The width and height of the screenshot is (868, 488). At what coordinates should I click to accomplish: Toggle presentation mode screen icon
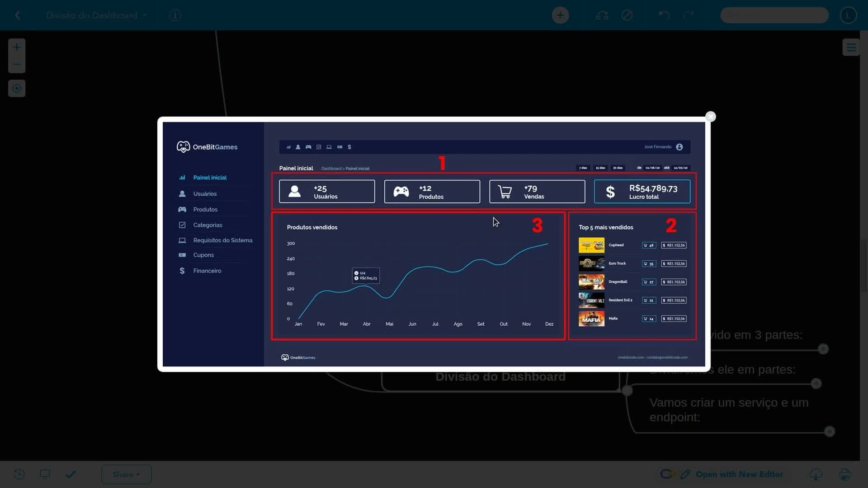45,474
